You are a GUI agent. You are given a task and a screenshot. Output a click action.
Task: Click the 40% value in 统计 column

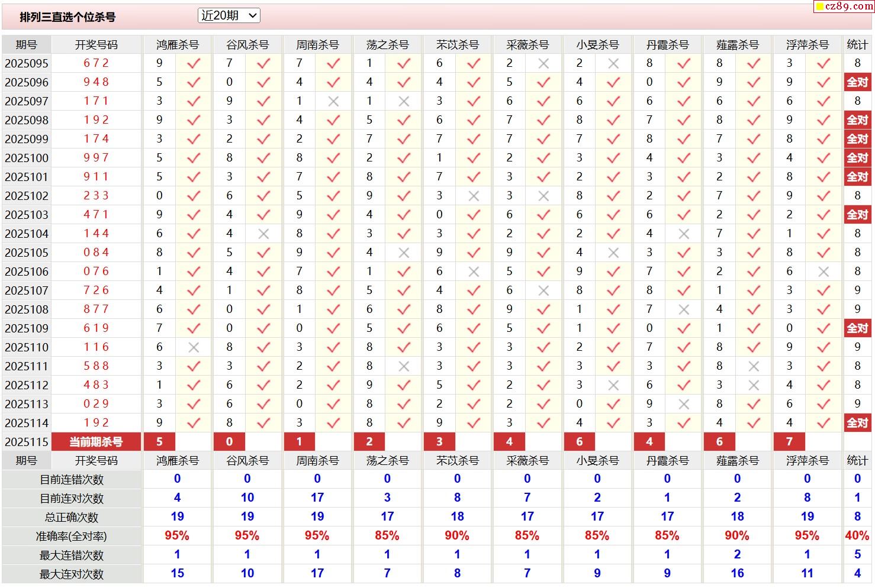click(x=857, y=536)
